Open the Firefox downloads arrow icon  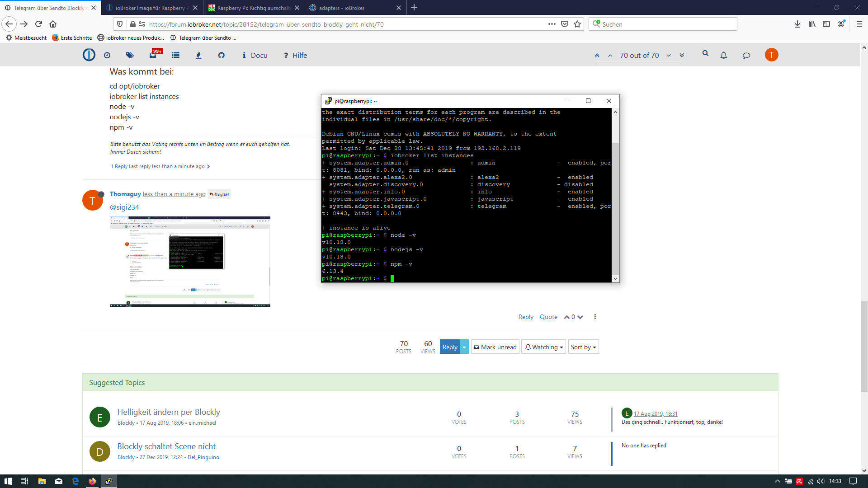[797, 24]
